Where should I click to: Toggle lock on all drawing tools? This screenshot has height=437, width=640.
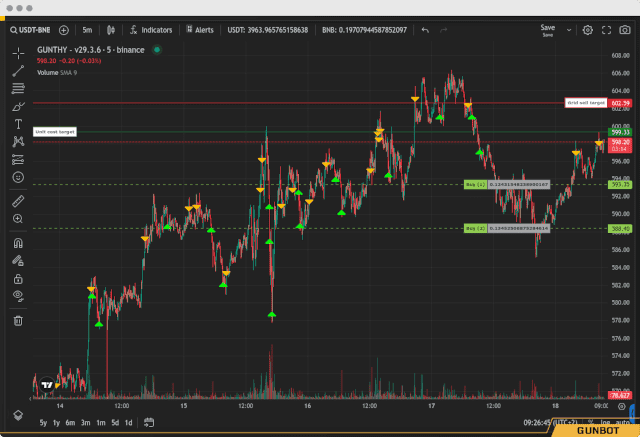(18, 278)
